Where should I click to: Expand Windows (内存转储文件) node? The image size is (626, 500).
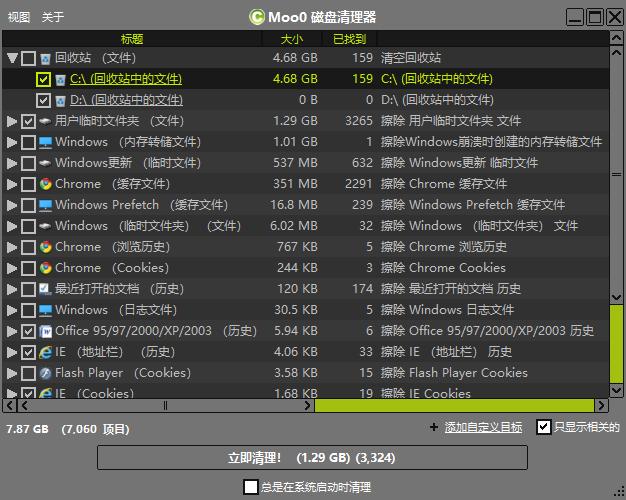point(12,142)
